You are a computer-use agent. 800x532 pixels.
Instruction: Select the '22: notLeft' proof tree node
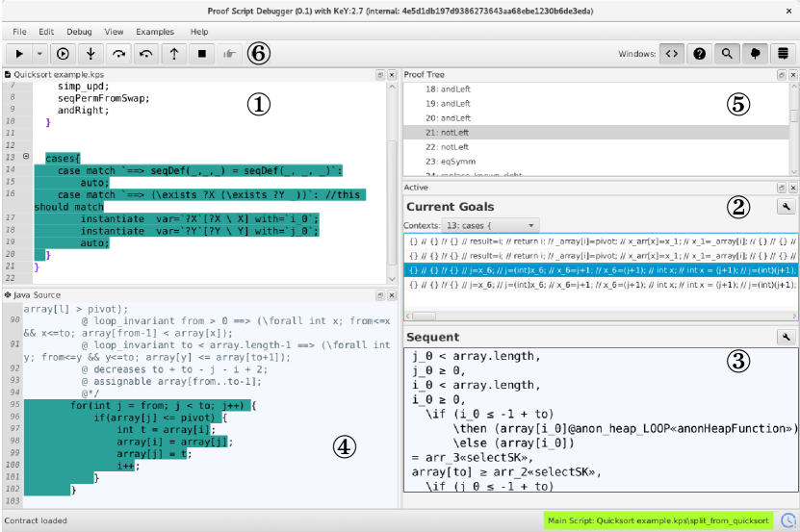click(446, 147)
